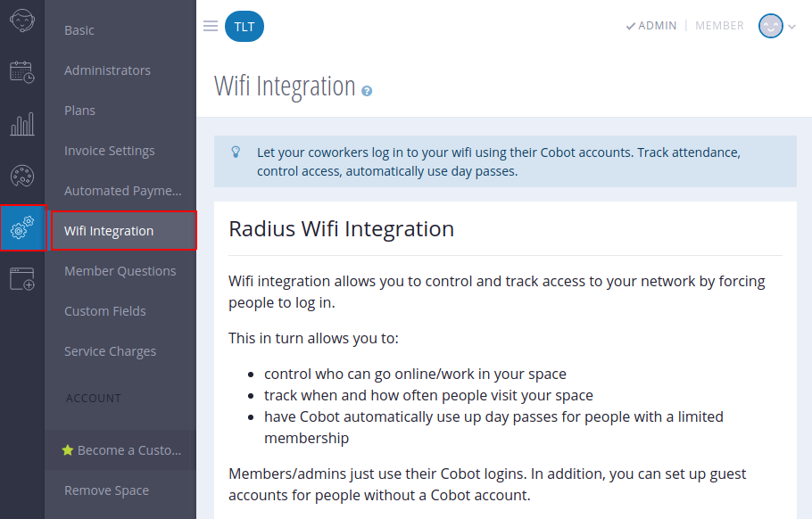The height and width of the screenshot is (519, 812).
Task: Click Remove Space link
Action: click(106, 490)
